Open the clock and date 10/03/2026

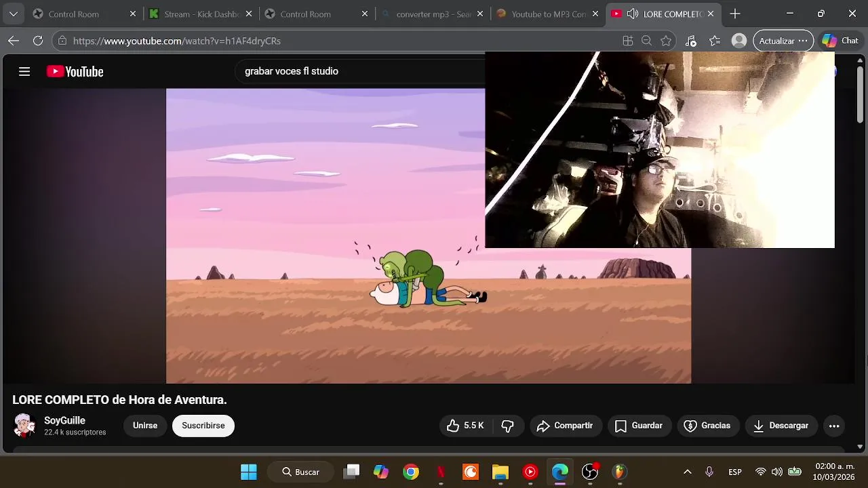(x=835, y=472)
